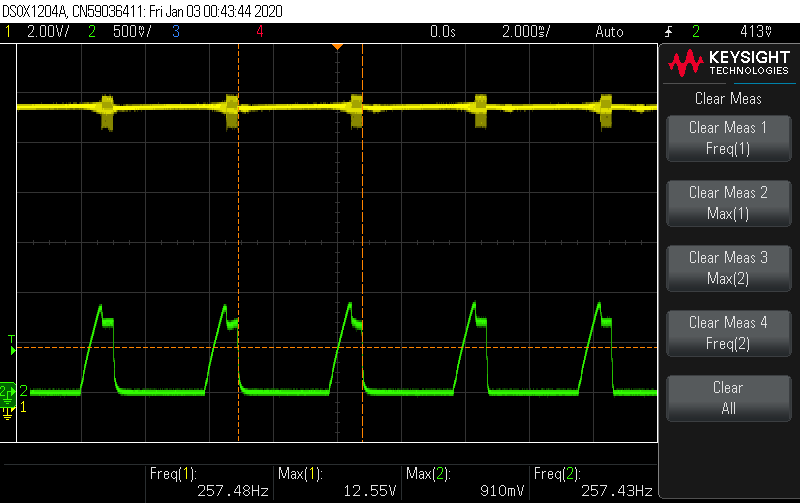Clear measurement 3 Max(2)
The image size is (800, 503).
pyautogui.click(x=729, y=268)
